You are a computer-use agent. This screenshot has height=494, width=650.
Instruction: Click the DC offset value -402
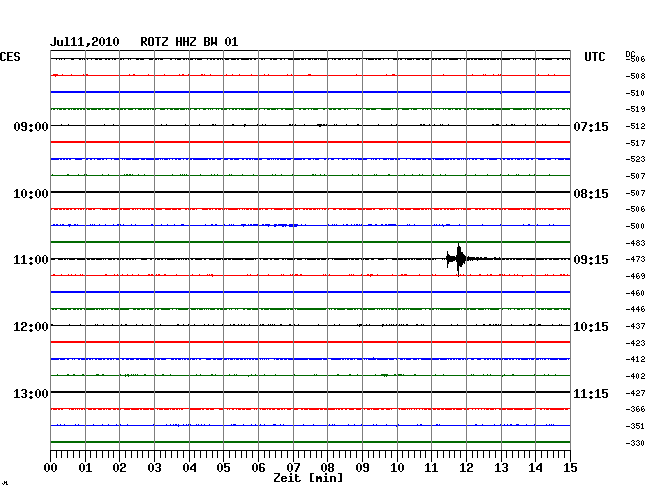(635, 376)
